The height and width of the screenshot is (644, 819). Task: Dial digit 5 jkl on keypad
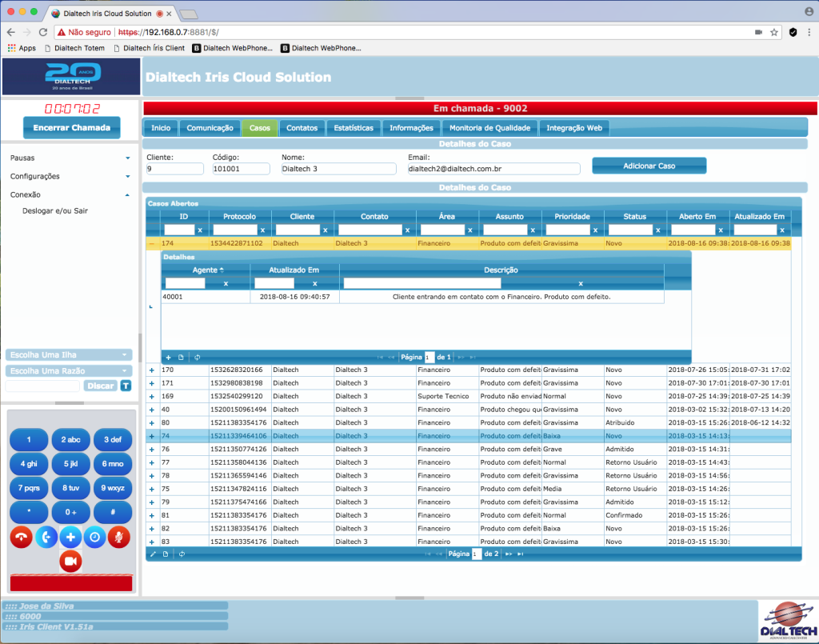pos(70,464)
